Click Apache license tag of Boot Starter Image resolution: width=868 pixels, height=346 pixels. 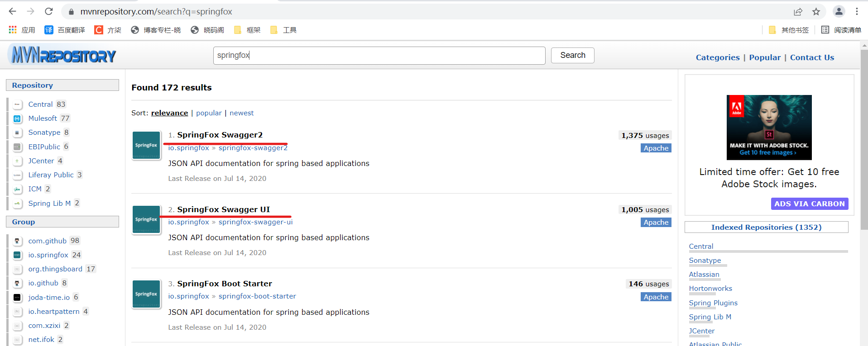[656, 297]
